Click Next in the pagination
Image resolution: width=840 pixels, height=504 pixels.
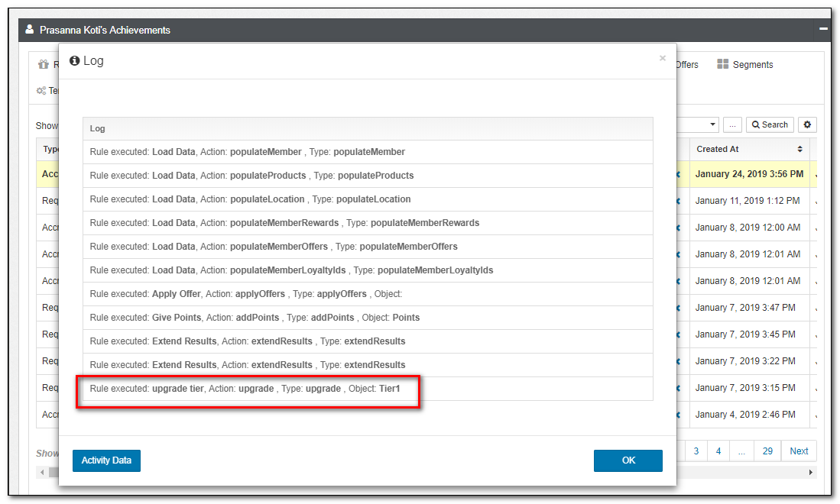[x=799, y=451]
